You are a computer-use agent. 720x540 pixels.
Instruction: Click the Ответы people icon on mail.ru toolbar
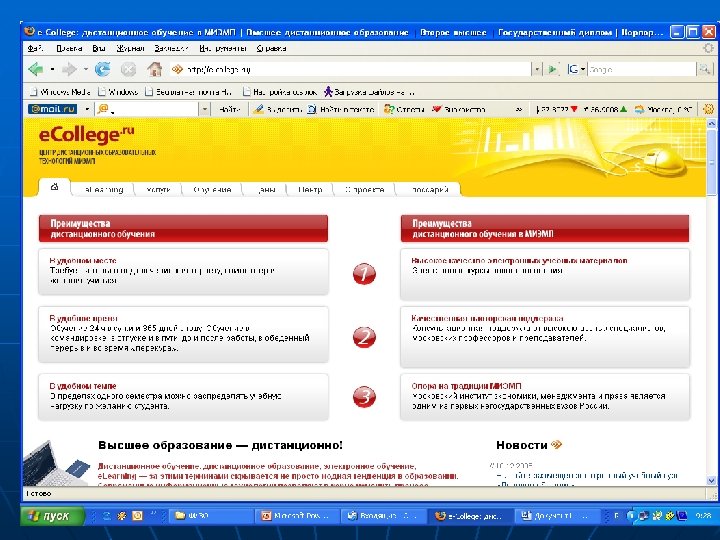point(389,109)
